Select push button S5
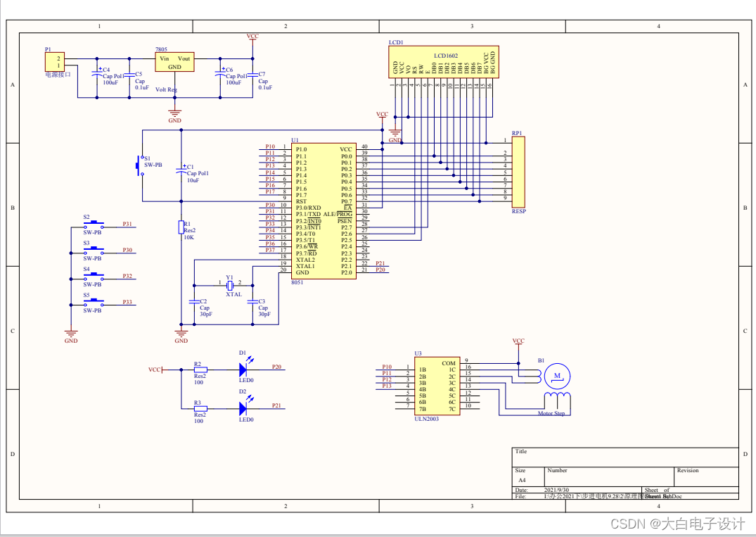 click(x=94, y=303)
